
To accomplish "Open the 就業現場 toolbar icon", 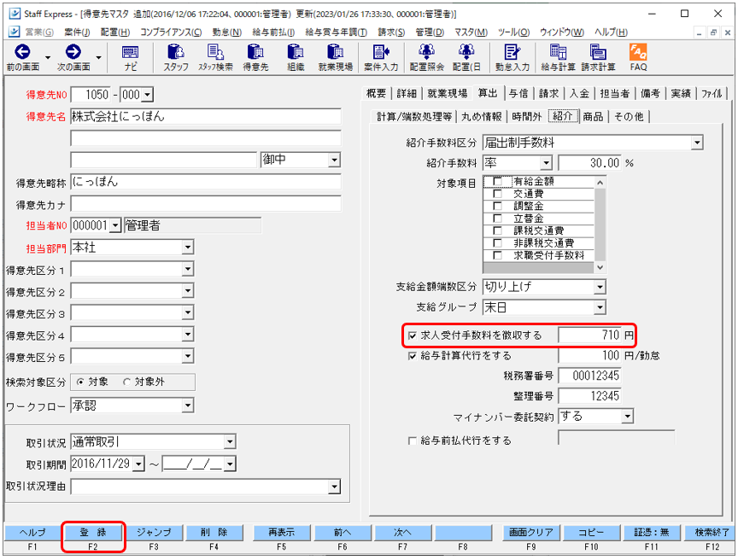I will pos(336,52).
